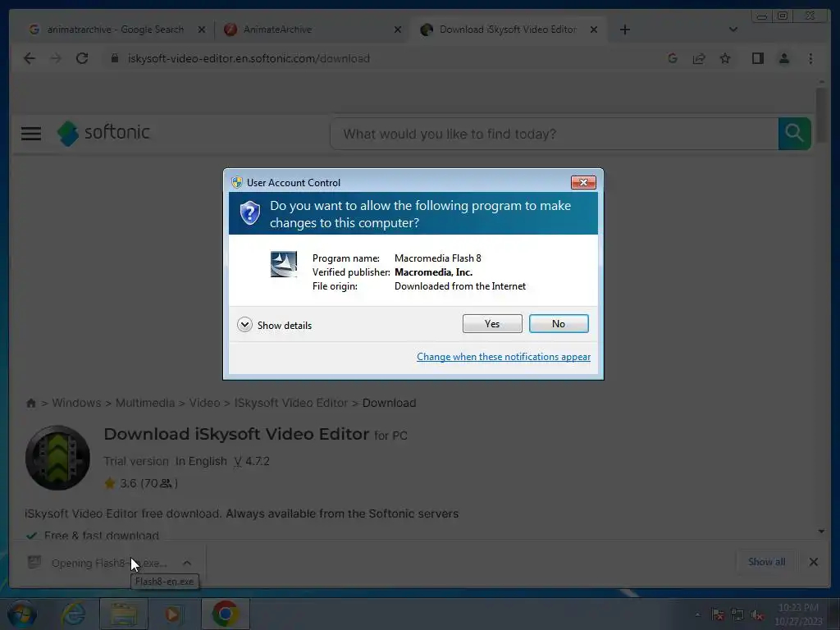This screenshot has height=630, width=840.
Task: Click breadcrumb home icon
Action: click(x=31, y=403)
